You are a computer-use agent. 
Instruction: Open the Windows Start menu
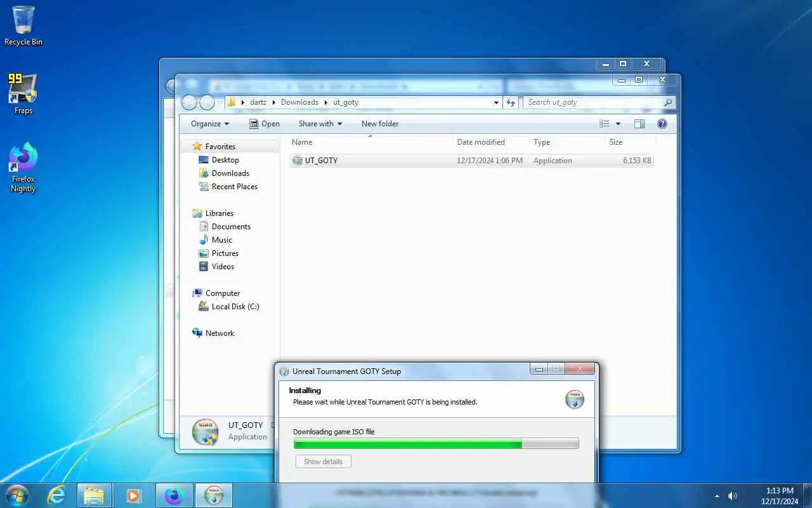[16, 495]
